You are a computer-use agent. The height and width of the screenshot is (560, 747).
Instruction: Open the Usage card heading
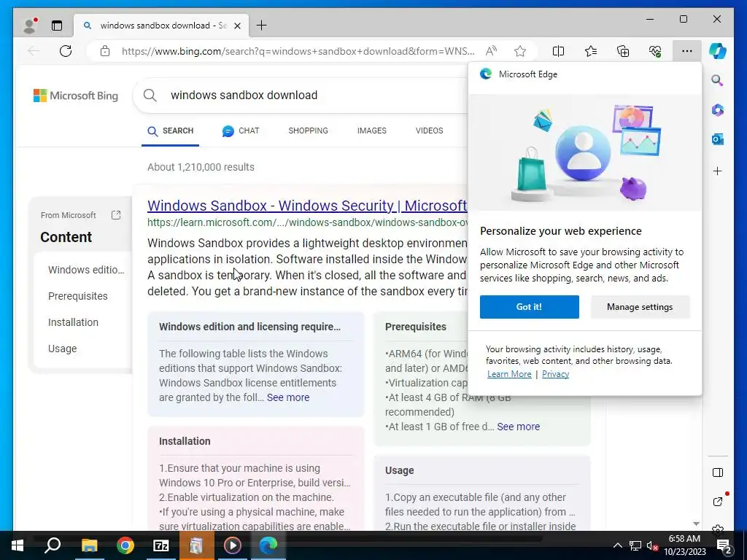[399, 470]
